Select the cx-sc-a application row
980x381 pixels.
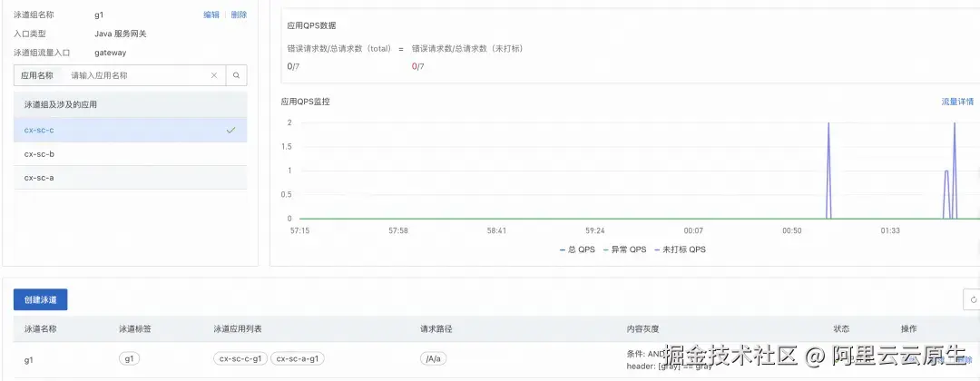tap(130, 178)
